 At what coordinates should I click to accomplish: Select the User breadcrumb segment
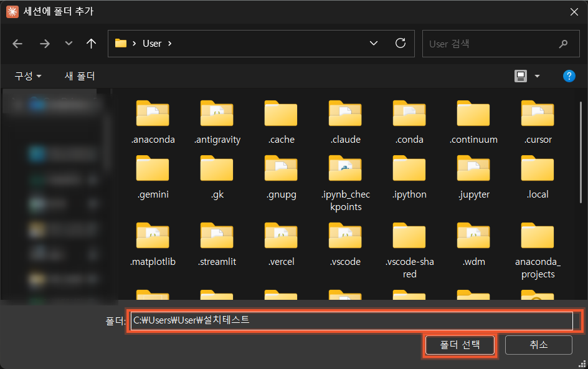click(152, 44)
